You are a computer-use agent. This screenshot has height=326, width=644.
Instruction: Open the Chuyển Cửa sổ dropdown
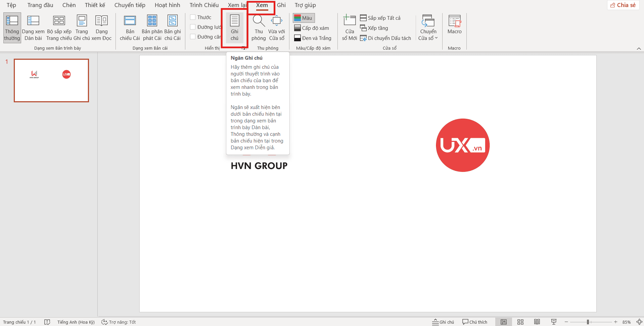428,27
